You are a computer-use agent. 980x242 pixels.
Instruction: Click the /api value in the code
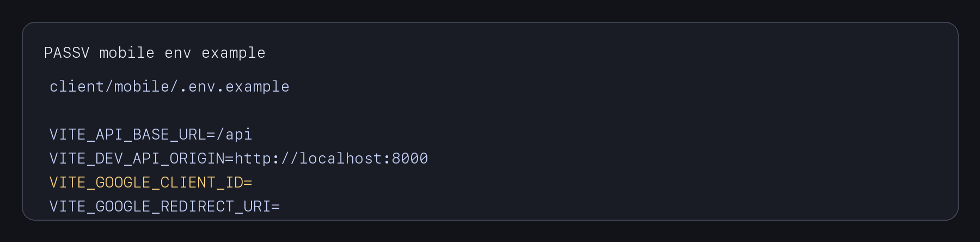[x=234, y=135]
